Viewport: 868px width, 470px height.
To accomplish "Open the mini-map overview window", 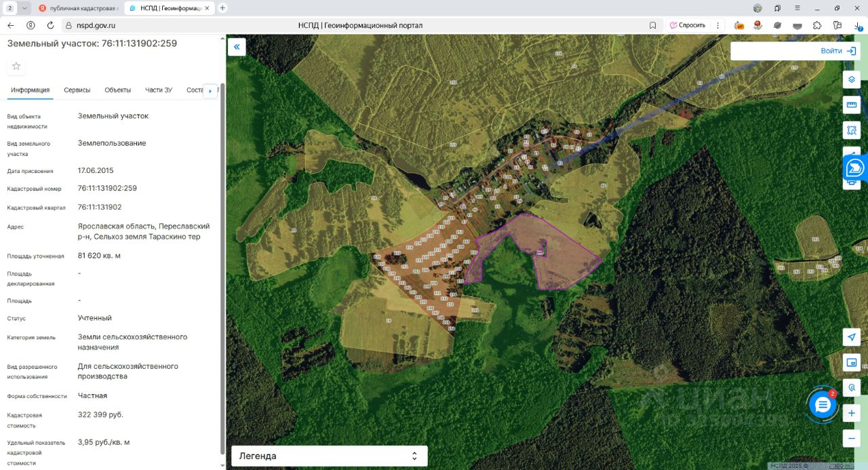I will coord(852,362).
